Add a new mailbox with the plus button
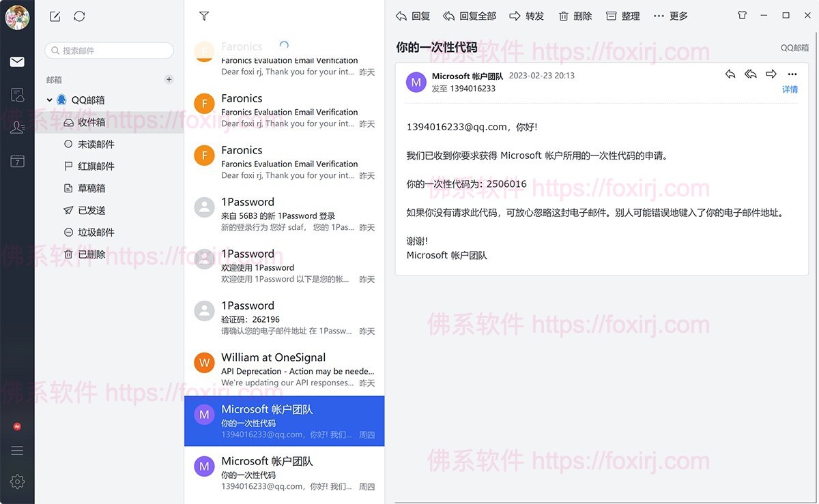The image size is (819, 504). (x=169, y=79)
